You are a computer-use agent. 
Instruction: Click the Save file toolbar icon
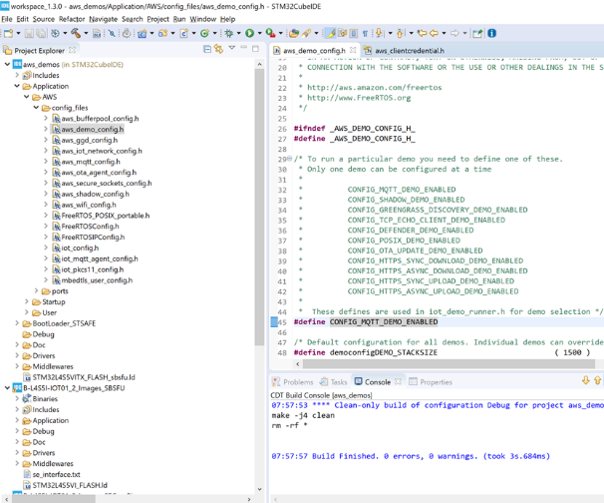[29, 34]
